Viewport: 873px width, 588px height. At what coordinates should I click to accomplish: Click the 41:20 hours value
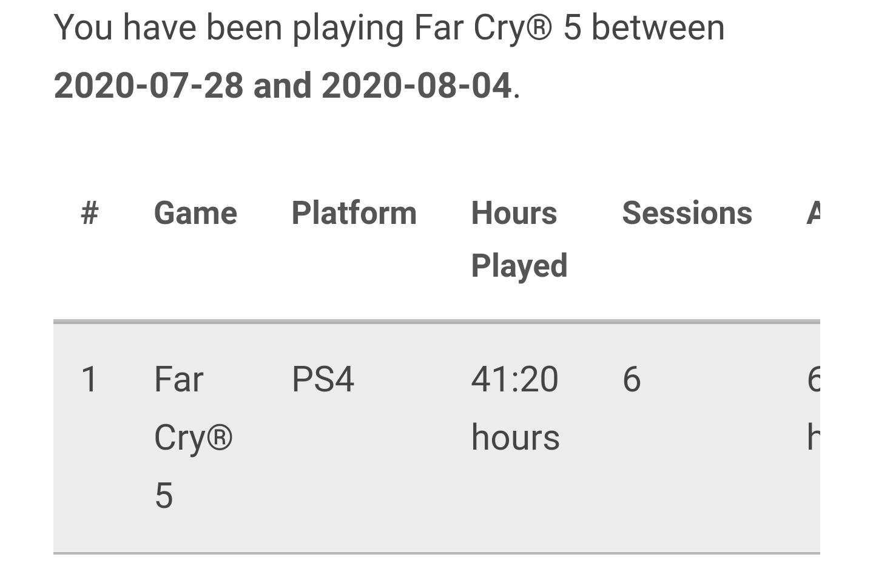click(515, 408)
